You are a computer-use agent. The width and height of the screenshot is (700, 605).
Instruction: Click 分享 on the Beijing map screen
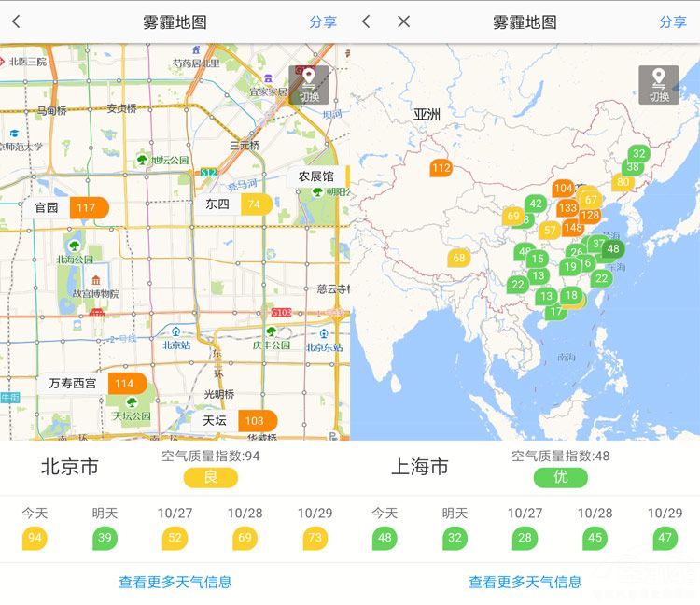coord(323,22)
